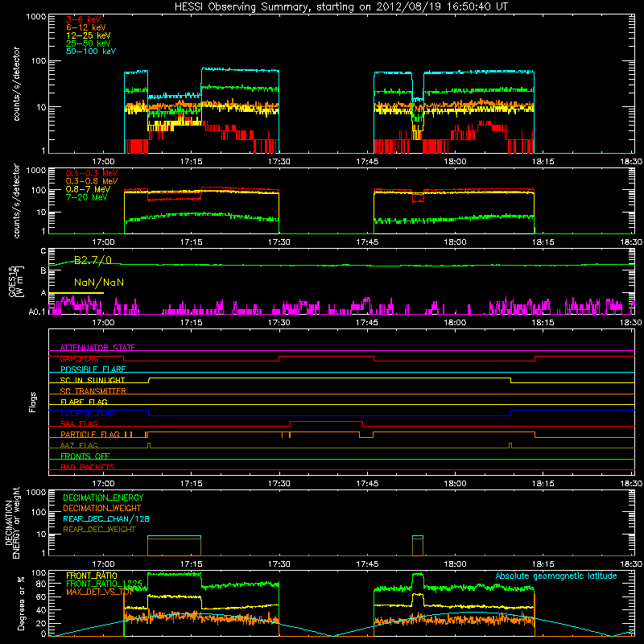
Task: Select the Degrees or % axis title
Action: (21, 603)
